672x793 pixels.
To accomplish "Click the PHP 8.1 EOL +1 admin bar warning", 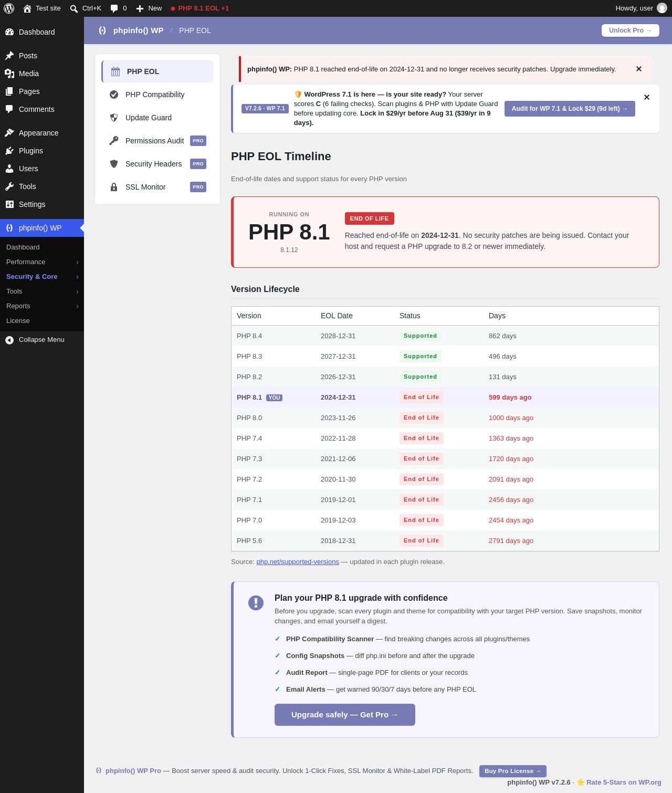I will 200,8.
